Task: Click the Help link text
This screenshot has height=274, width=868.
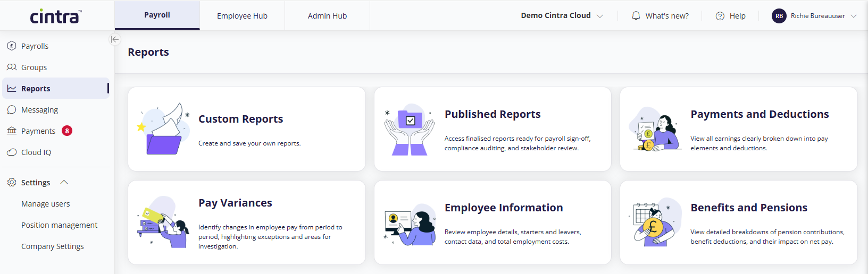Action: pos(737,16)
